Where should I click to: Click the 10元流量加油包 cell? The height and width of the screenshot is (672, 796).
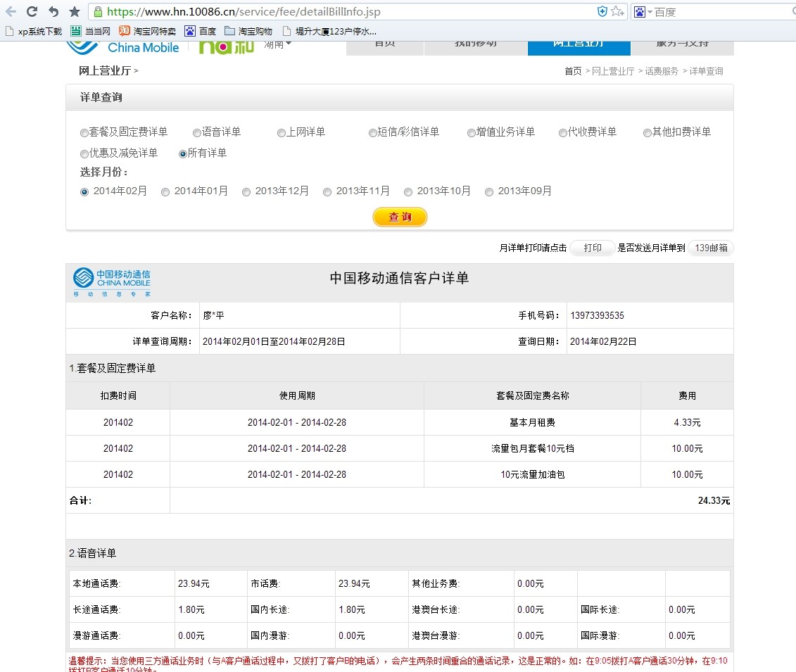[532, 474]
